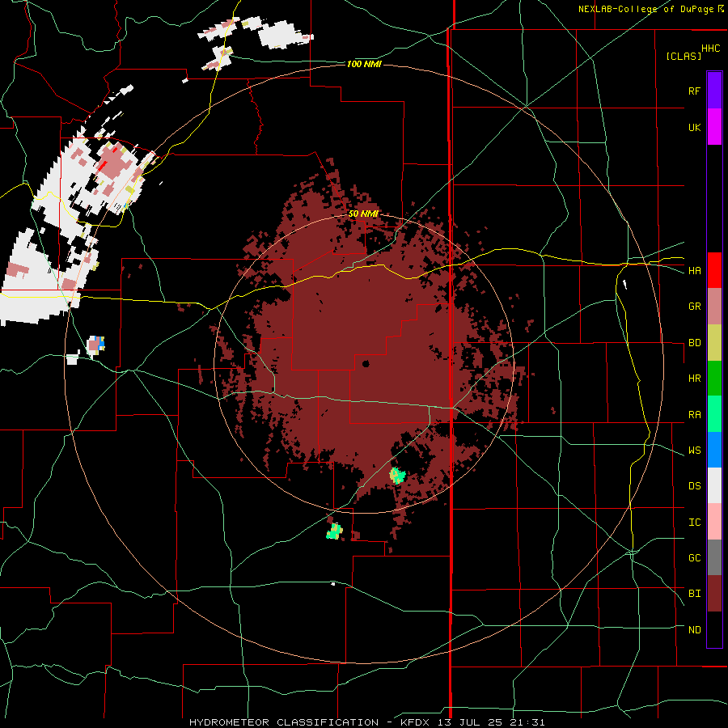The height and width of the screenshot is (728, 728).
Task: Click the WS wet snow blue swatch
Action: click(x=714, y=450)
